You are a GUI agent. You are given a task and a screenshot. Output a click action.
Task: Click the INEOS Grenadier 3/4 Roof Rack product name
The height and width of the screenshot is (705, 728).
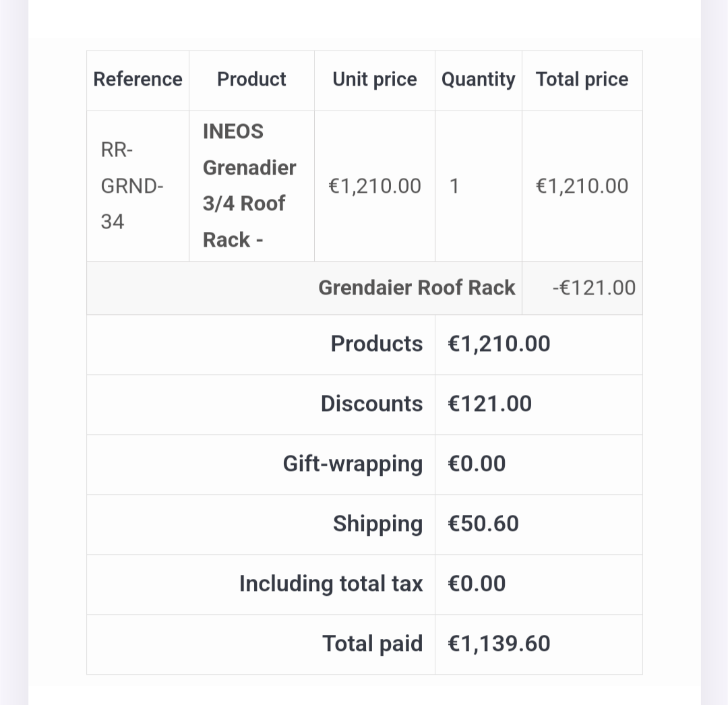pos(249,185)
